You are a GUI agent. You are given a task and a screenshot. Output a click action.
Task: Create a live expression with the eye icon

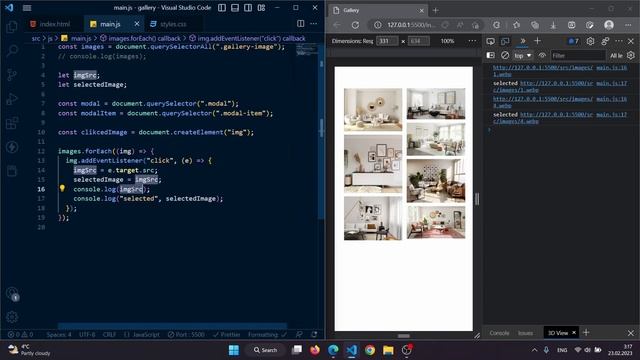click(x=542, y=55)
